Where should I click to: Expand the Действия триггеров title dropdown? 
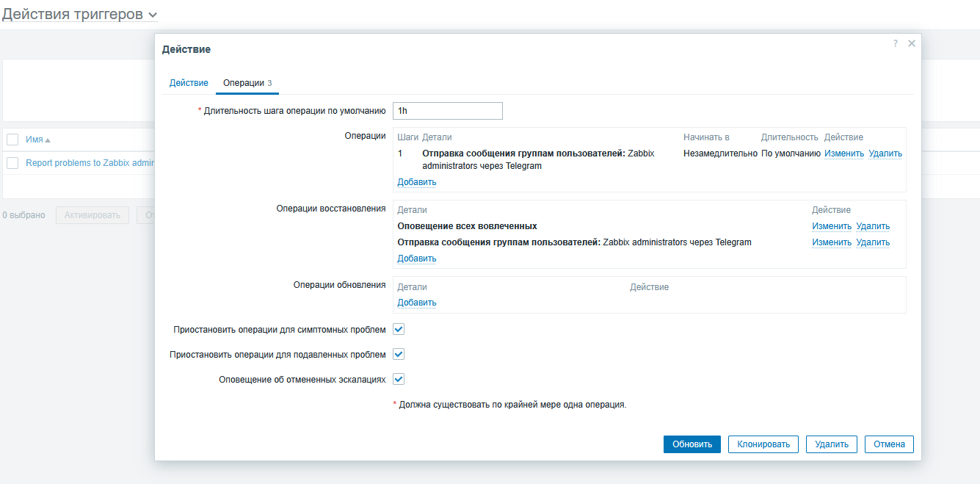tap(153, 15)
